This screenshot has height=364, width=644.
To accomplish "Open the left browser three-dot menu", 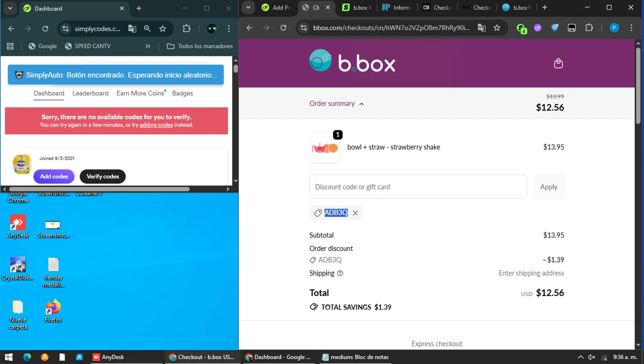I will (229, 29).
